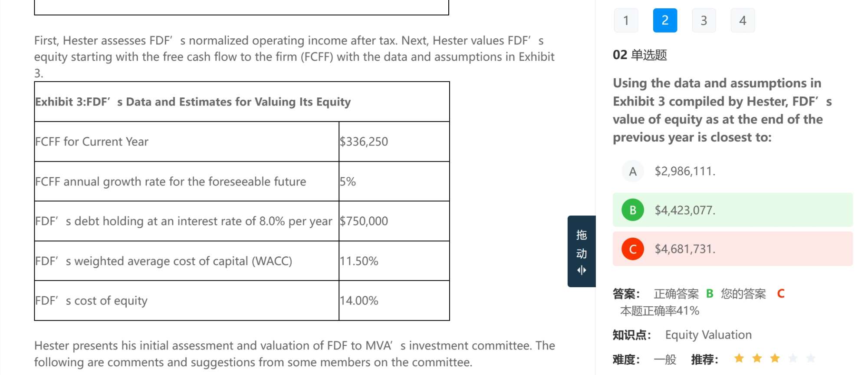The image size is (868, 375).
Task: Click the Equity Valuation knowledge point
Action: [x=708, y=335]
